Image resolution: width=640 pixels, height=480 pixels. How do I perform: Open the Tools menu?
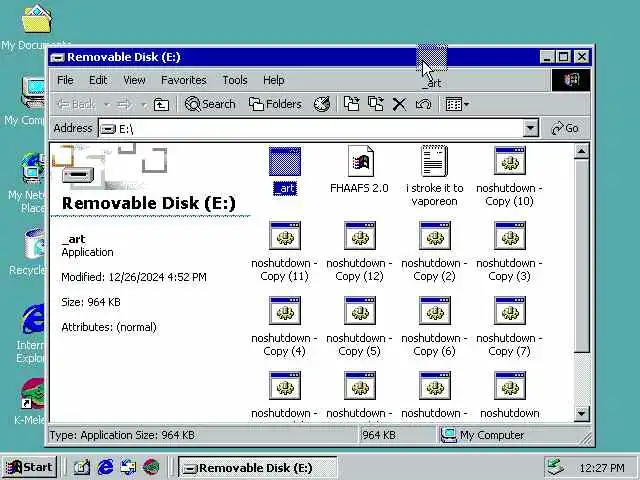tap(235, 80)
